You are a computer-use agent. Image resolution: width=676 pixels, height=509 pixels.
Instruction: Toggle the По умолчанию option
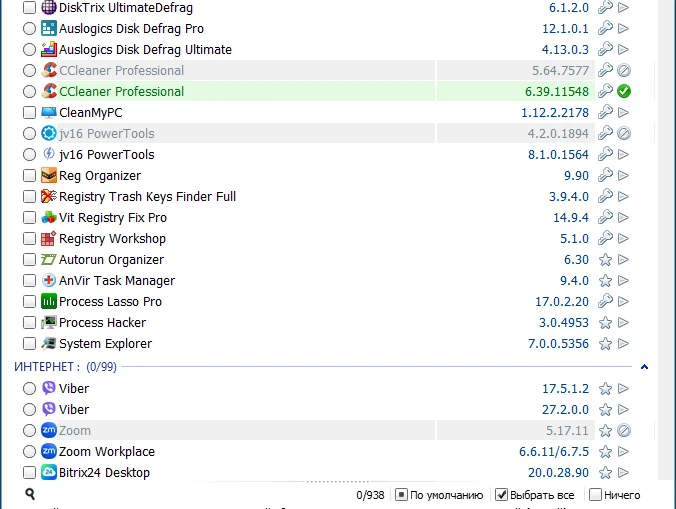401,495
